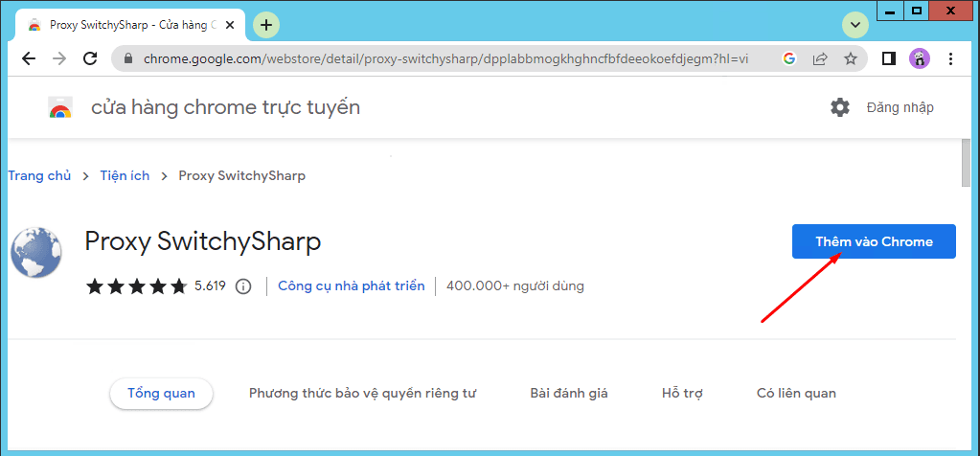980x456 pixels.
Task: Bookmark this page with the star icon
Action: tap(850, 58)
